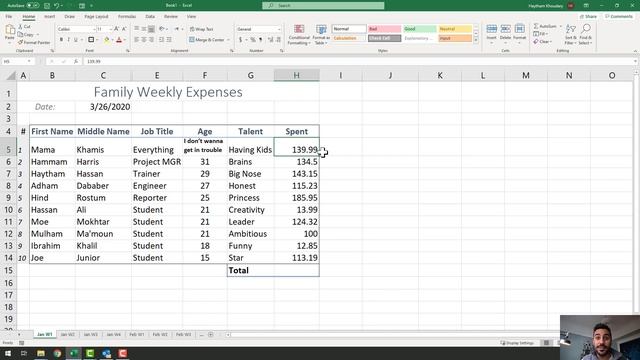Click the Undo arrow icon
Viewport: 640px width, 360px height.
[56, 6]
